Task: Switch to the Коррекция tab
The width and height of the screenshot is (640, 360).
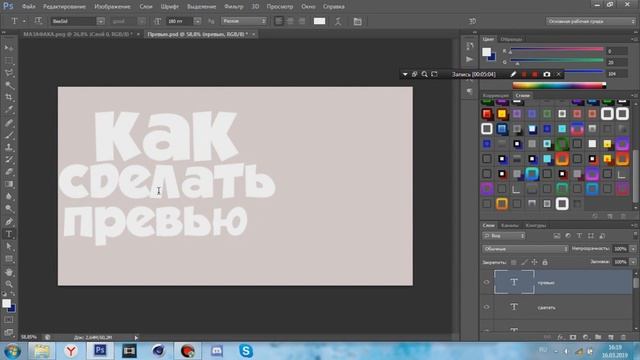Action: [496, 96]
